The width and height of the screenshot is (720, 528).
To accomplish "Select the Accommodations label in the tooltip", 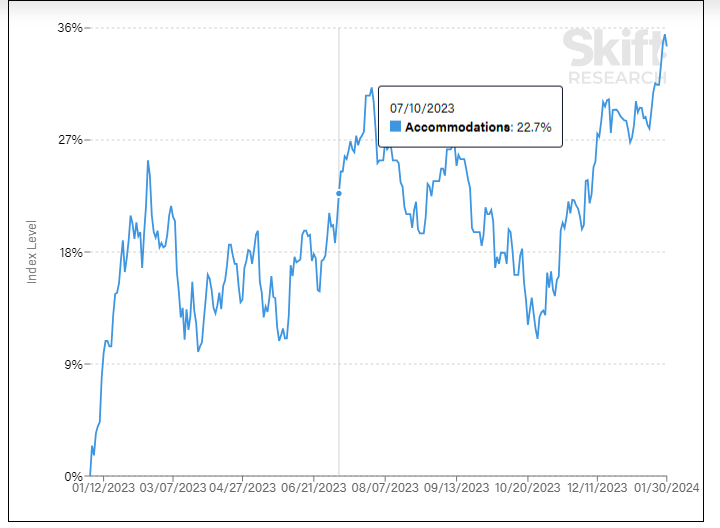I will pyautogui.click(x=458, y=127).
